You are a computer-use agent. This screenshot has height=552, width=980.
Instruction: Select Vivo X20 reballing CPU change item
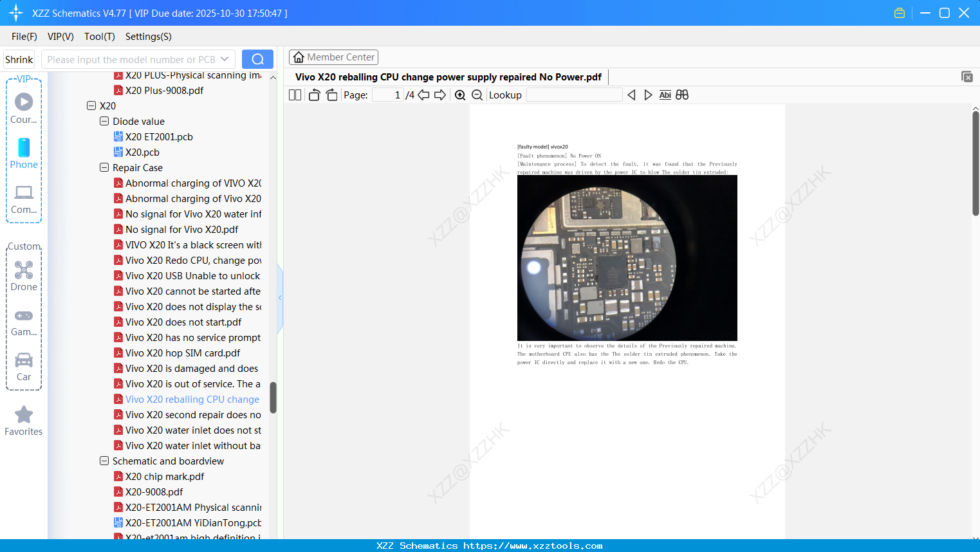click(x=192, y=399)
